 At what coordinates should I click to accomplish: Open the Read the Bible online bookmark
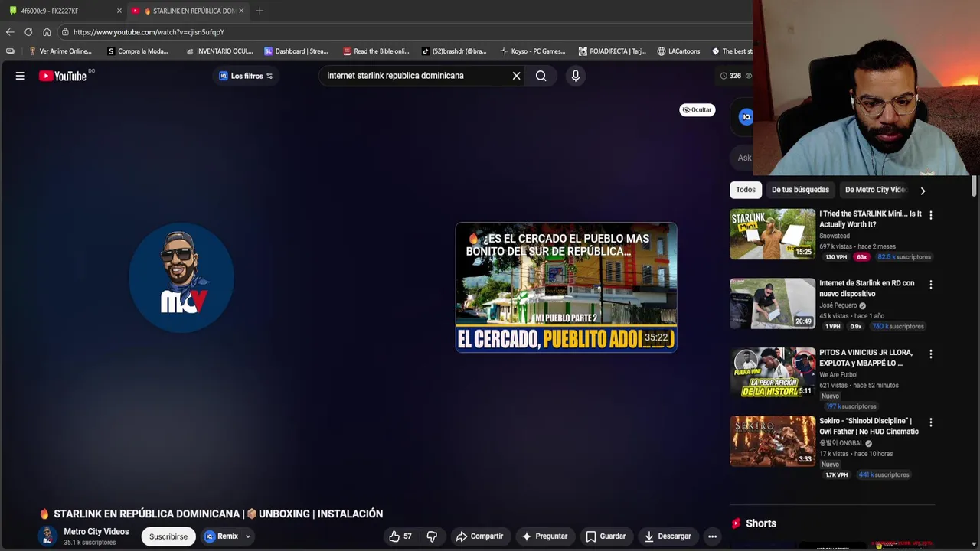376,51
